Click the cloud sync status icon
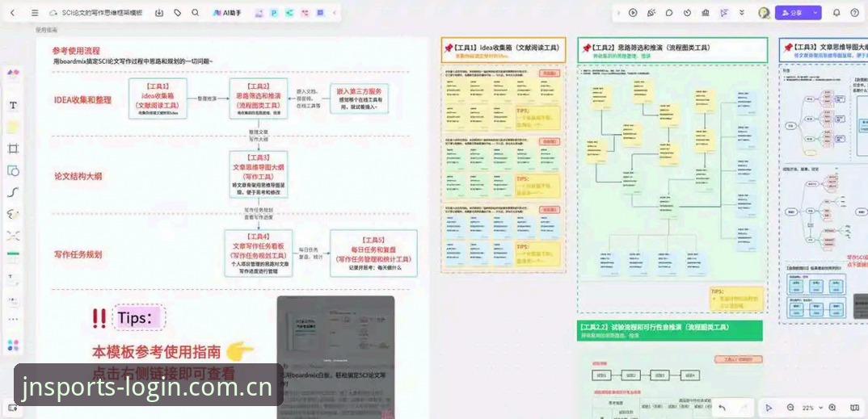 click(x=53, y=13)
